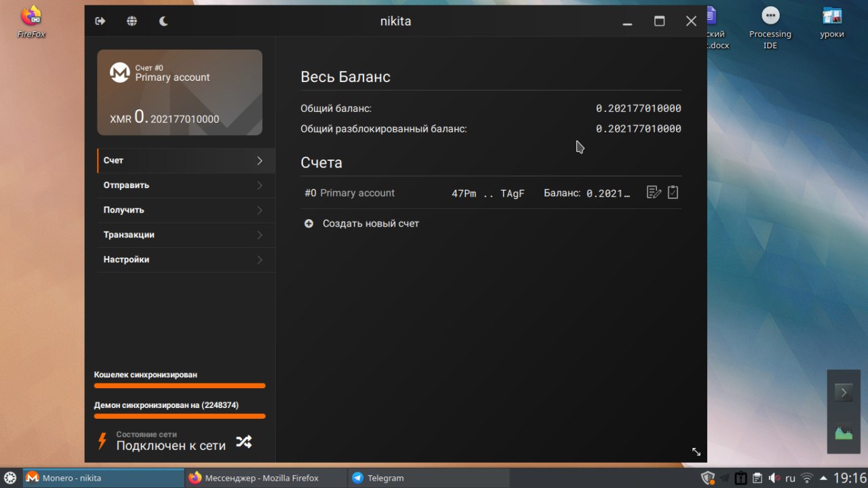Click desktop panel arrow widget button
Screen dimensions: 868x488
click(844, 392)
